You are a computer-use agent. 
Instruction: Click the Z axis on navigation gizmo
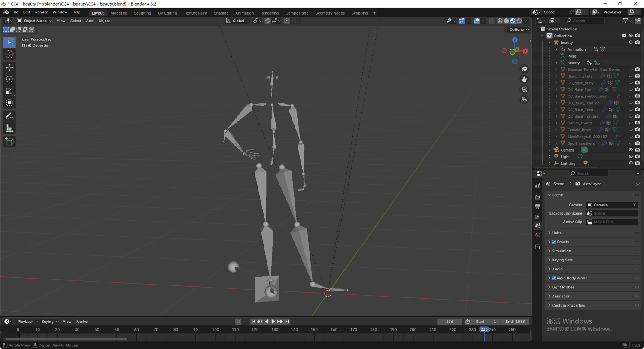pyautogui.click(x=515, y=40)
